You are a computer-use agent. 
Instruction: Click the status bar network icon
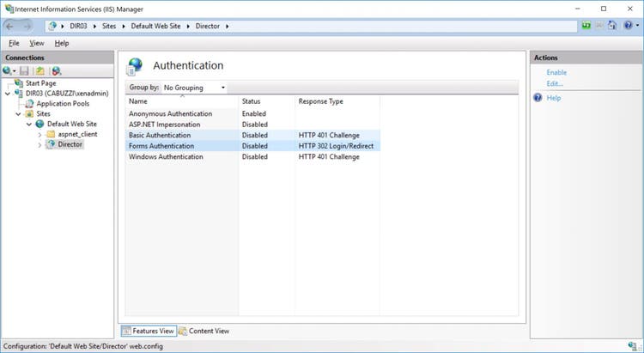pos(633,346)
